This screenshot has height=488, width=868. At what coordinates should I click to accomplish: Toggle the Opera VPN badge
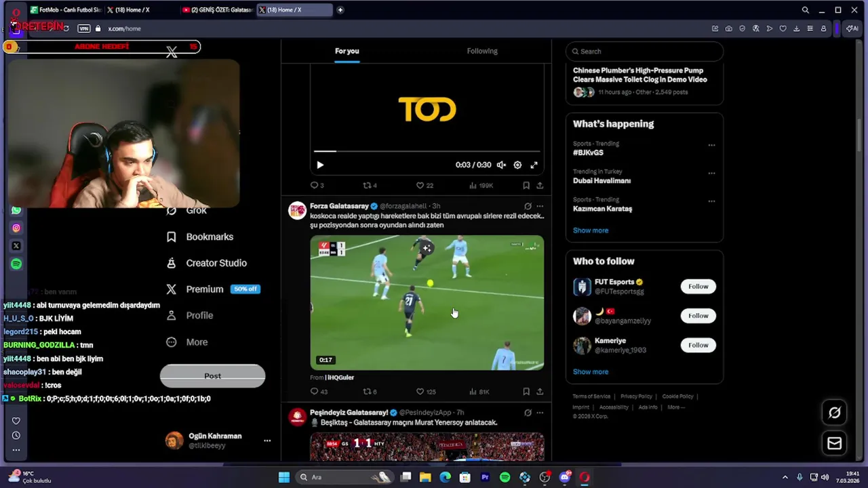pyautogui.click(x=84, y=28)
